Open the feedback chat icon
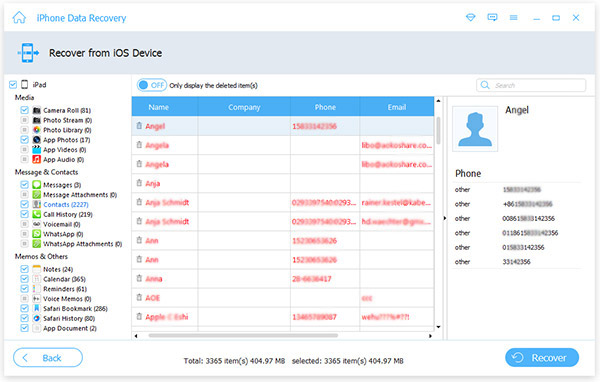The width and height of the screenshot is (600, 382). (492, 18)
